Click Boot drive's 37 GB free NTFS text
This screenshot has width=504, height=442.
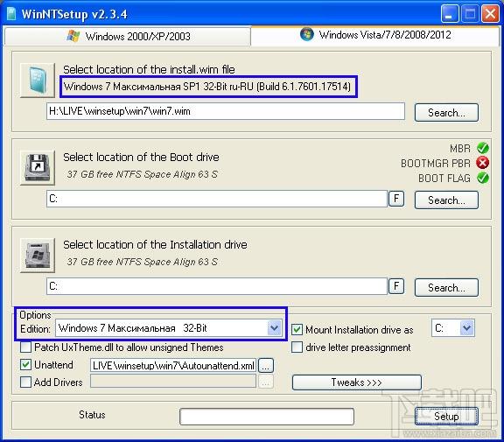(x=143, y=174)
